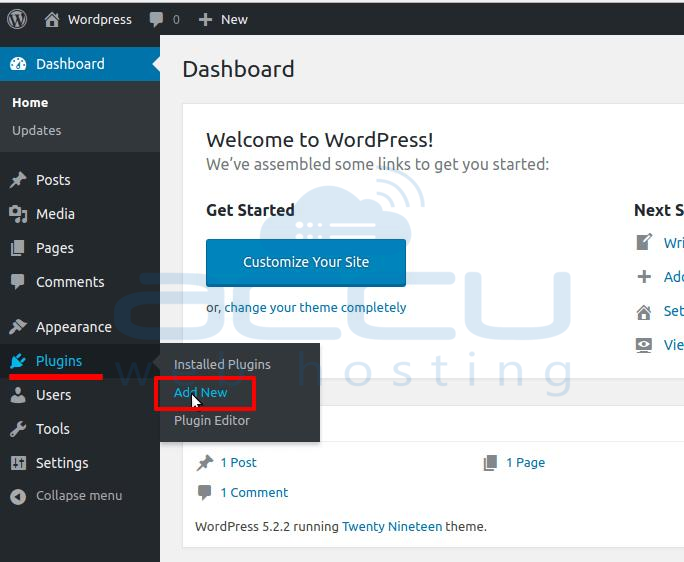
Task: Open the Wordpress site name in admin bar
Action: pyautogui.click(x=99, y=20)
